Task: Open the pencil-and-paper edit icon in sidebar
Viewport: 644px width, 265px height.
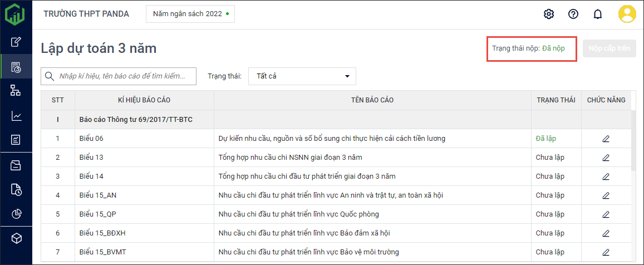Action: [16, 42]
